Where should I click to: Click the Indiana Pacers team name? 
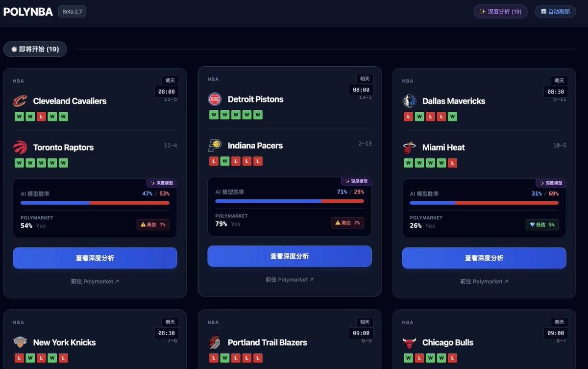255,146
